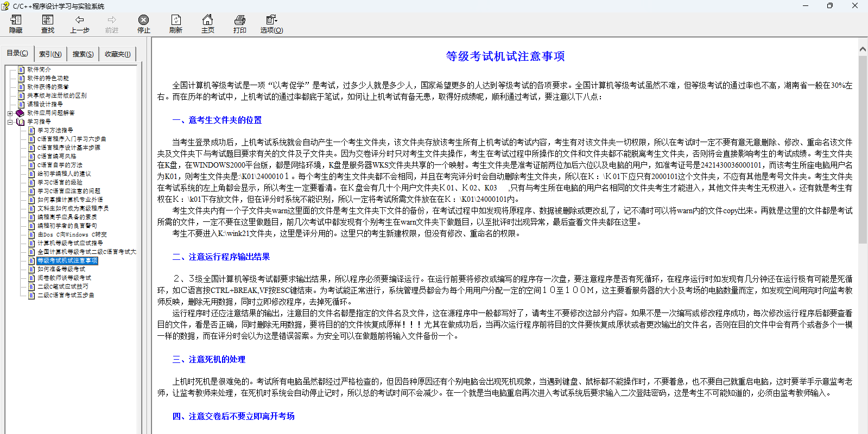The height and width of the screenshot is (434, 868).
Task: Switch to the 搜索(S) tab
Action: (83, 54)
